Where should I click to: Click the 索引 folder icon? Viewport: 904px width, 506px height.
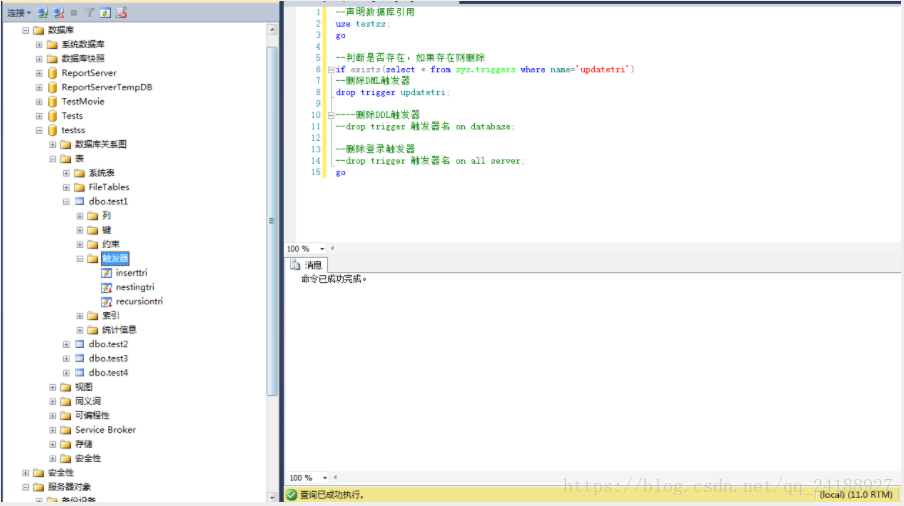(93, 316)
